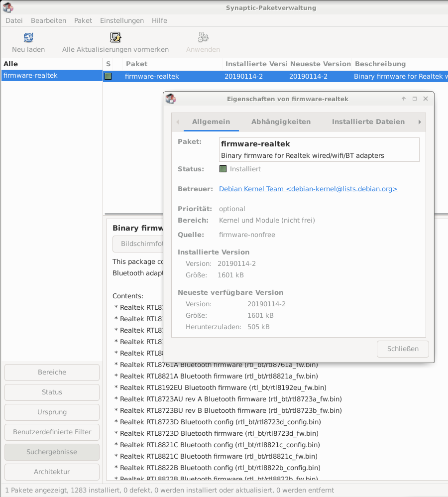Screen dimensions: 448x497
Task: Click the green Installiert status square in dialog
Action: pyautogui.click(x=223, y=169)
